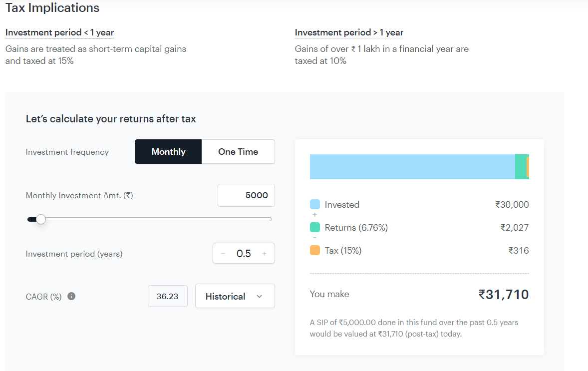Image resolution: width=588 pixels, height=371 pixels.
Task: Click the 'Invested' legend label
Action: pyautogui.click(x=342, y=204)
